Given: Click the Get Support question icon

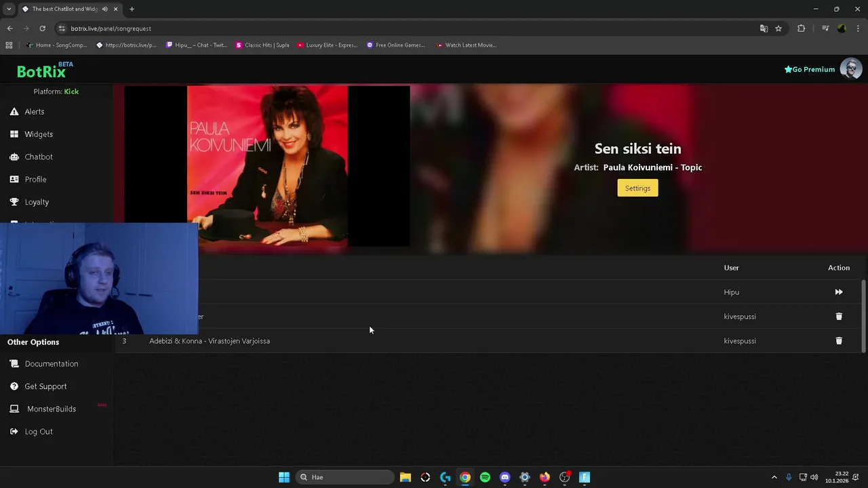Looking at the screenshot, I should click(14, 386).
